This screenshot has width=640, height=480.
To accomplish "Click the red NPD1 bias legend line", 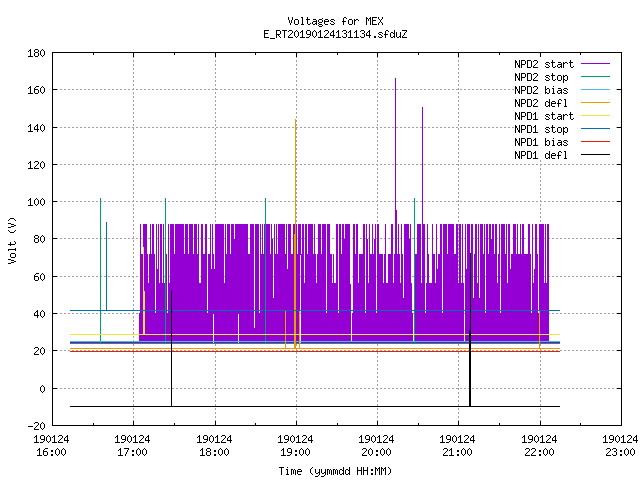I will click(x=595, y=142).
